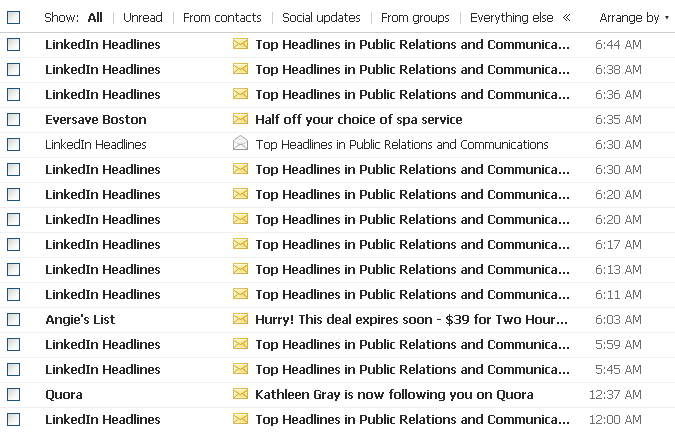The height and width of the screenshot is (432, 675).
Task: Click the envelope icon beside the Eversave Boston email
Action: click(240, 119)
